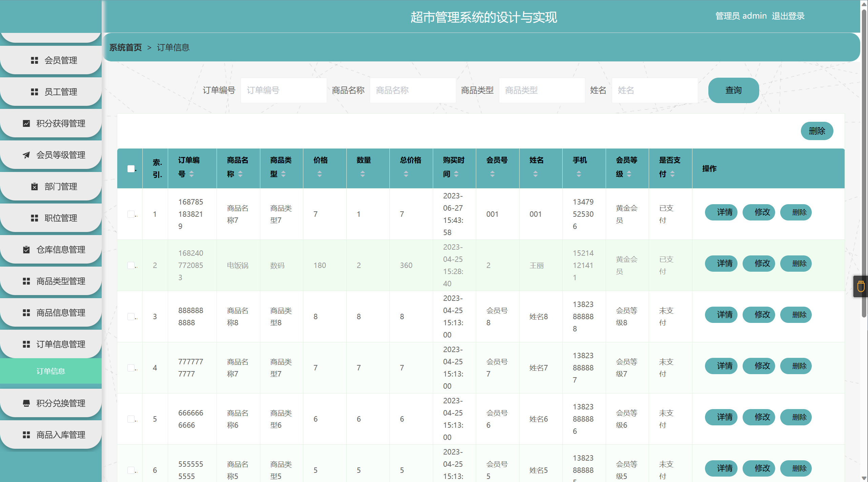Image resolution: width=868 pixels, height=482 pixels.
Task: Sort table by 商品名称 column arrows
Action: point(240,174)
